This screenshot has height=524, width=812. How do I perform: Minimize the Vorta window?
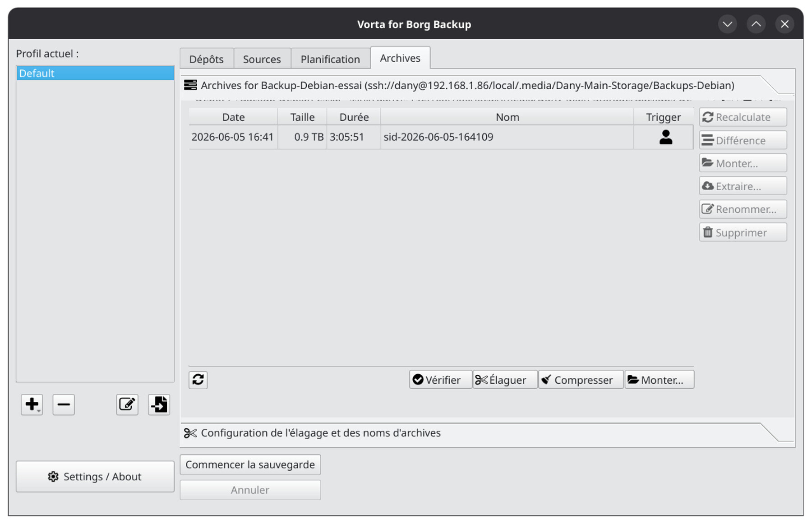(x=728, y=24)
